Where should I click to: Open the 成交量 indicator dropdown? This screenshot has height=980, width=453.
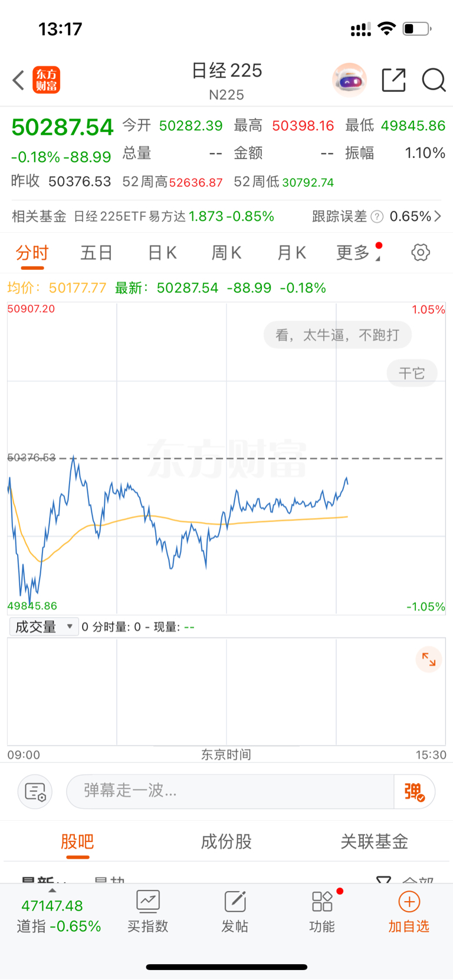tap(44, 626)
